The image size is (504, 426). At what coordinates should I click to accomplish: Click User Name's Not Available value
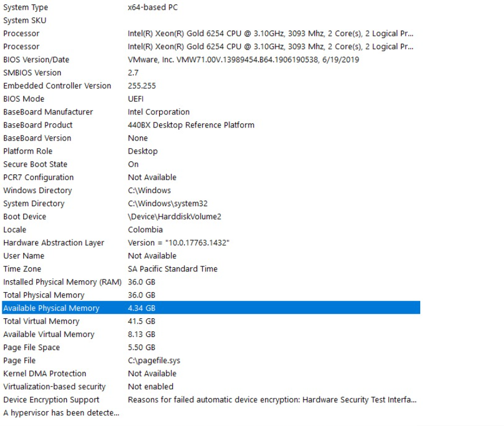[x=152, y=256]
